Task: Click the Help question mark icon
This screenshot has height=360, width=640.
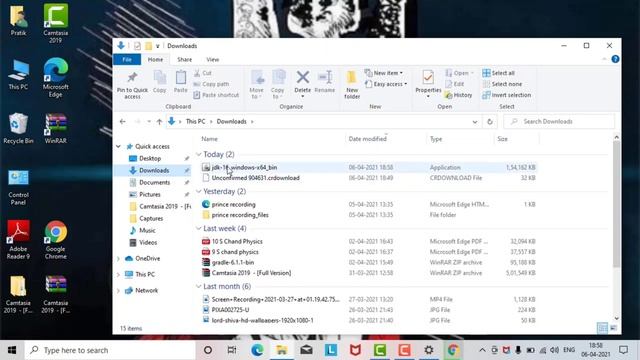Action: tap(615, 59)
